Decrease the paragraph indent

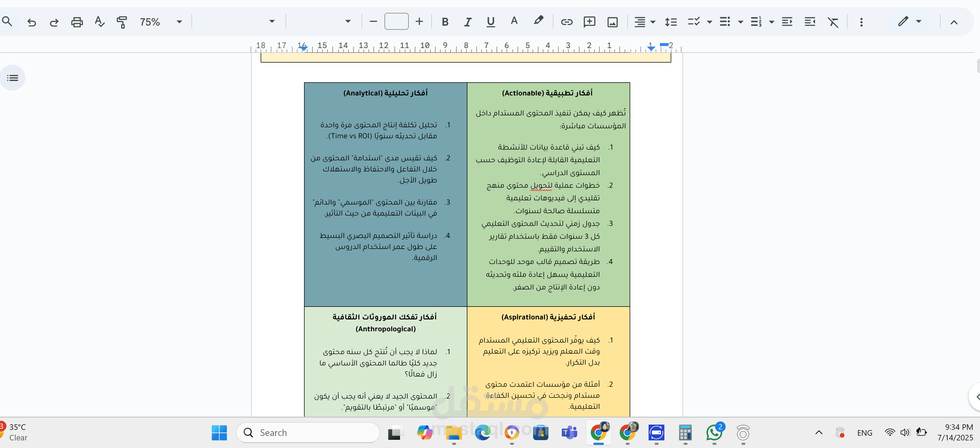[x=787, y=22]
